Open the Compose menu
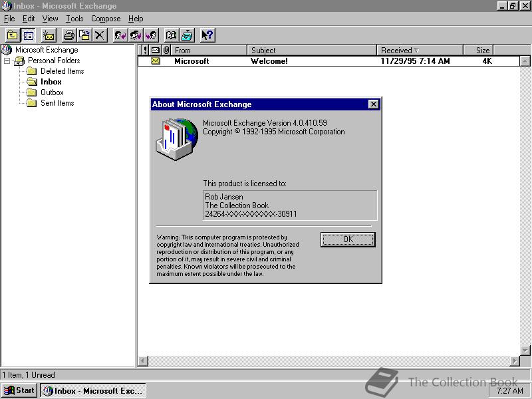Screen dimensions: 532x399 (105, 19)
